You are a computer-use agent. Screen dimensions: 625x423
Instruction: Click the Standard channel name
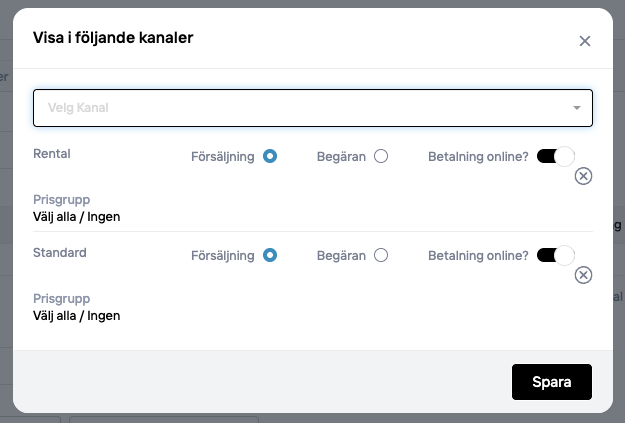(x=59, y=253)
